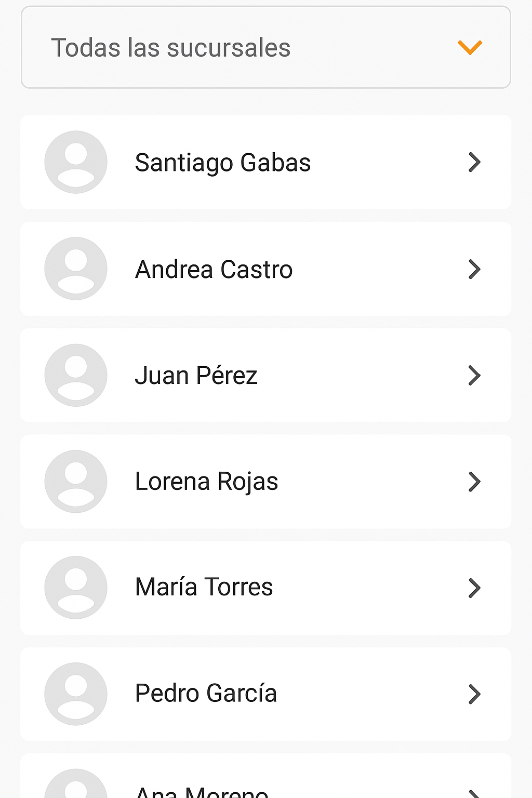The width and height of the screenshot is (532, 798).
Task: Tap the arrow next to Lorena Rojas
Action: pos(474,482)
